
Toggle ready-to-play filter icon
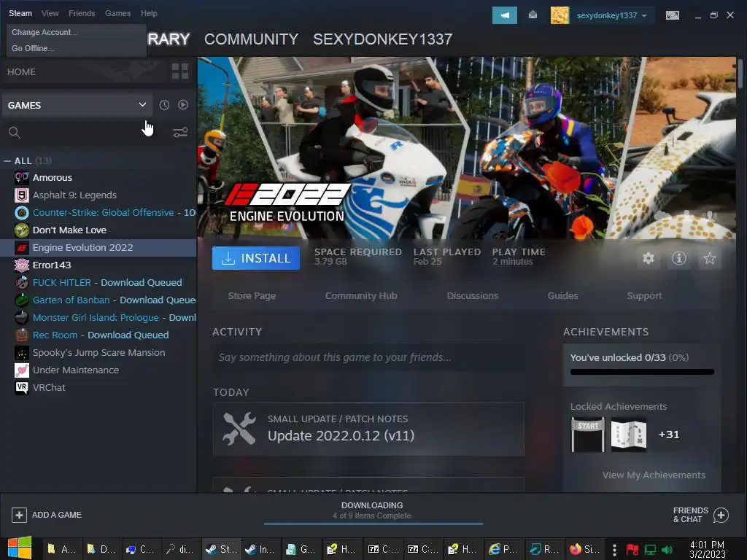[183, 105]
